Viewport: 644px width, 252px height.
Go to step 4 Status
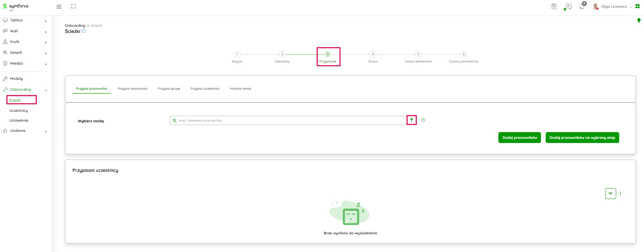373,54
